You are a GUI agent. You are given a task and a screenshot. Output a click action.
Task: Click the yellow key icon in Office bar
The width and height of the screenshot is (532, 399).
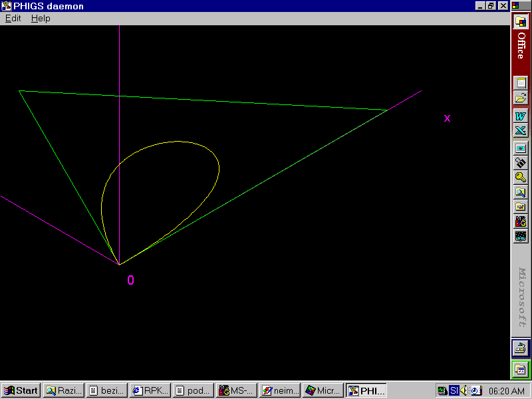[x=521, y=177]
